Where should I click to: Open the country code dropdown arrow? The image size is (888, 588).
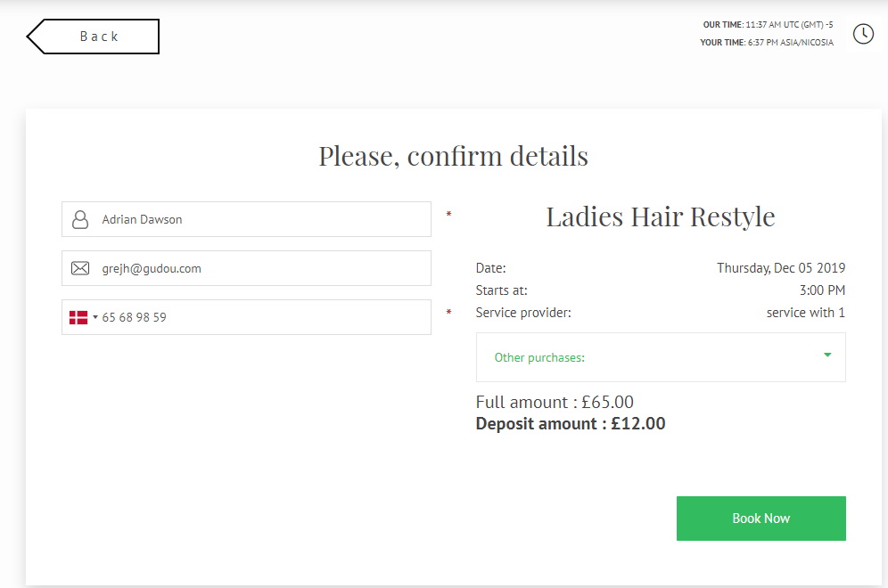(x=95, y=317)
